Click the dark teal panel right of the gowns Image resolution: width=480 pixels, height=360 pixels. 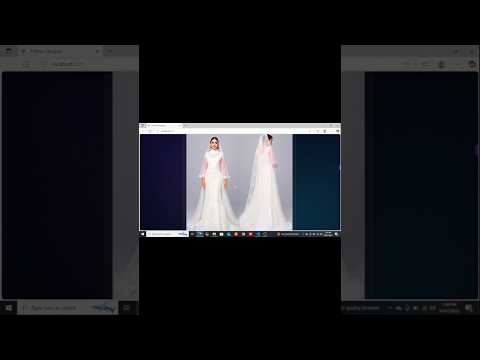pos(316,182)
